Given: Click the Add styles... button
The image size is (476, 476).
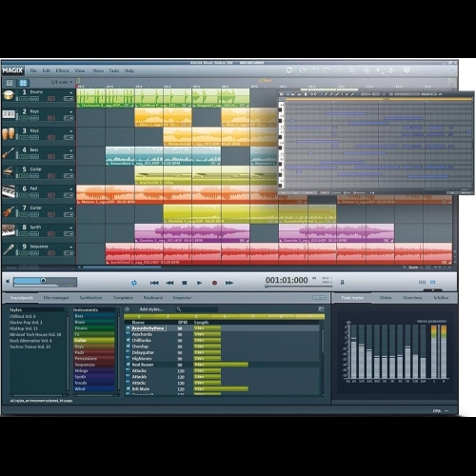Looking at the screenshot, I should pyautogui.click(x=151, y=309).
